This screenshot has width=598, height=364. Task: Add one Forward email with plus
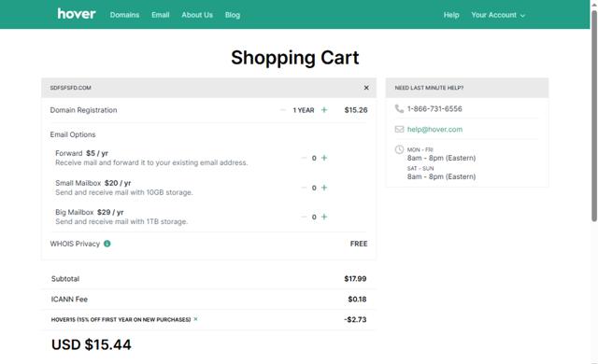(x=324, y=158)
